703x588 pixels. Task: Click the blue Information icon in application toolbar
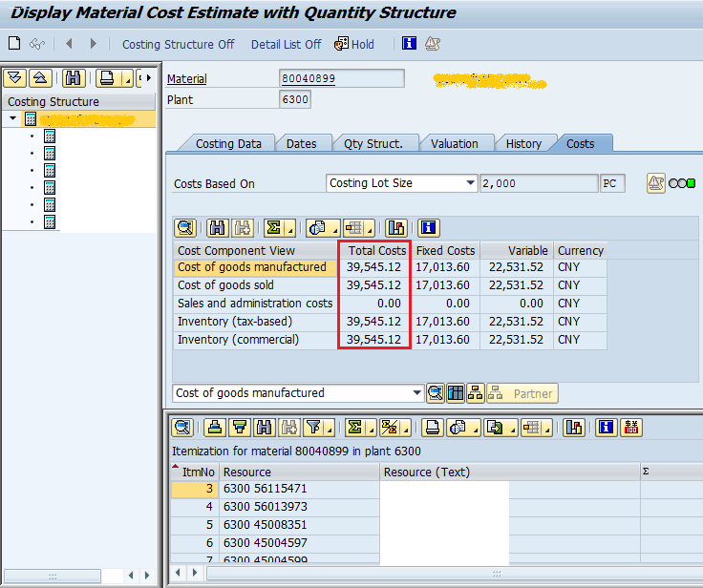[409, 44]
